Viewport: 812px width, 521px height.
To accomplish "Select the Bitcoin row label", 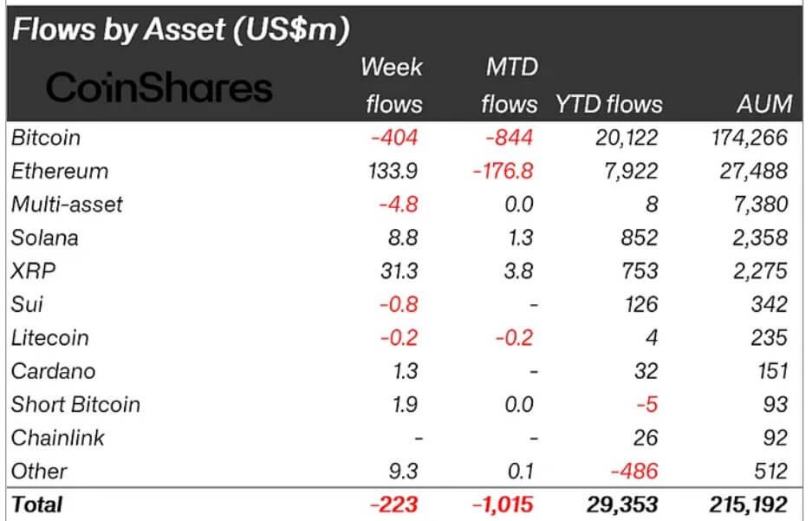I will [46, 137].
